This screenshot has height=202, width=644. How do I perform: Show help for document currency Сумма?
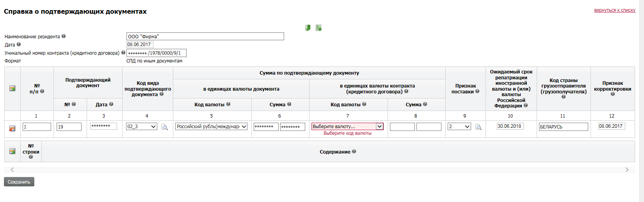click(289, 104)
